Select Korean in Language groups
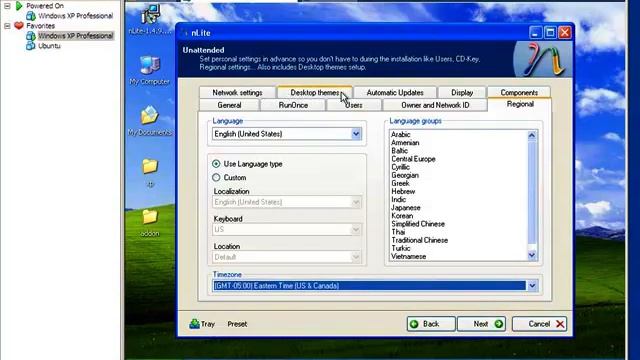This screenshot has width=640, height=360. [402, 216]
